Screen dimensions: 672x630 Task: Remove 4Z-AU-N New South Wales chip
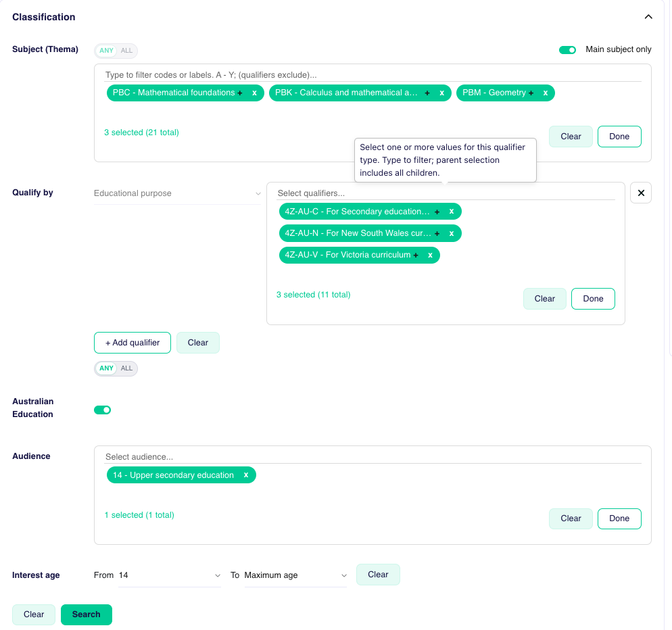coord(452,234)
